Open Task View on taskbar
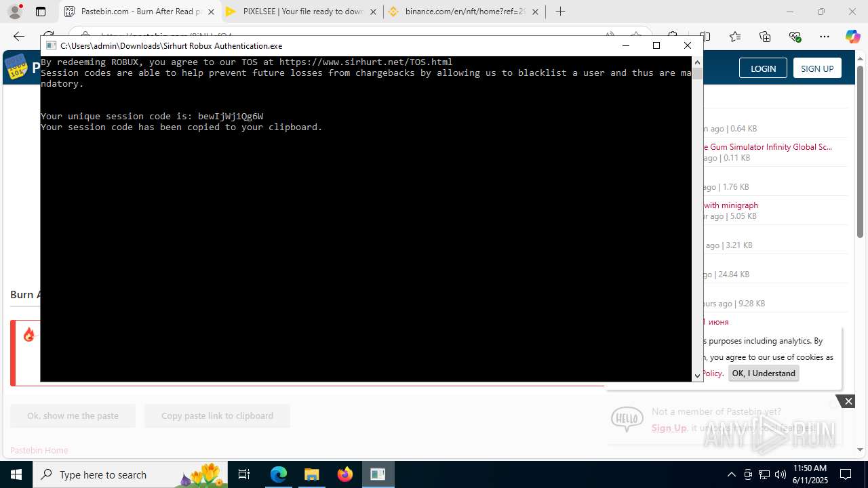This screenshot has width=868, height=488. click(244, 474)
